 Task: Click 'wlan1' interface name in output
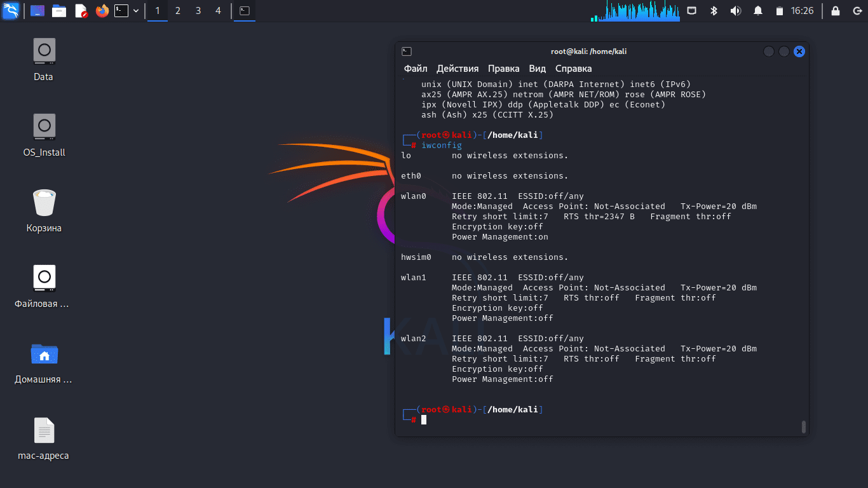coord(414,278)
